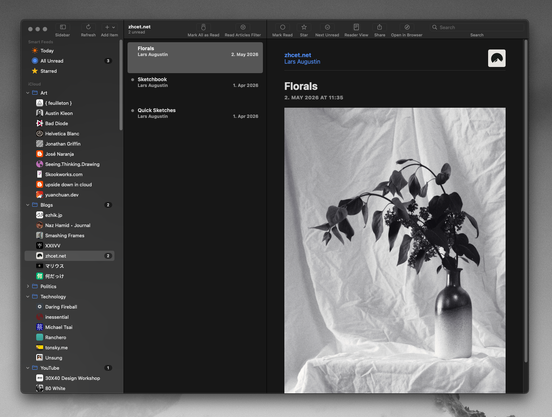The image size is (552, 417).
Task: Expand the Politics folder
Action: click(x=28, y=286)
